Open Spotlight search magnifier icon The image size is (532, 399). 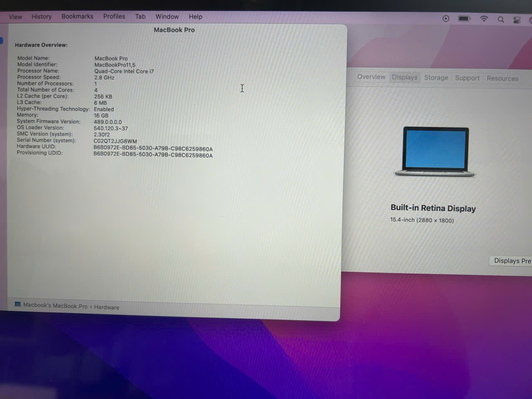point(501,20)
